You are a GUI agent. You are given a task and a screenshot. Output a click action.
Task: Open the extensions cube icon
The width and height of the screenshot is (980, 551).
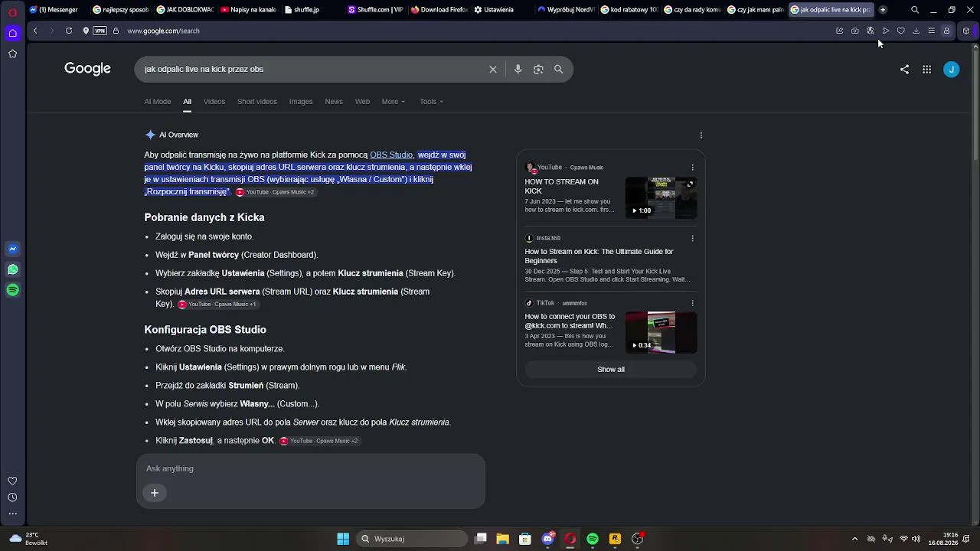click(x=966, y=31)
